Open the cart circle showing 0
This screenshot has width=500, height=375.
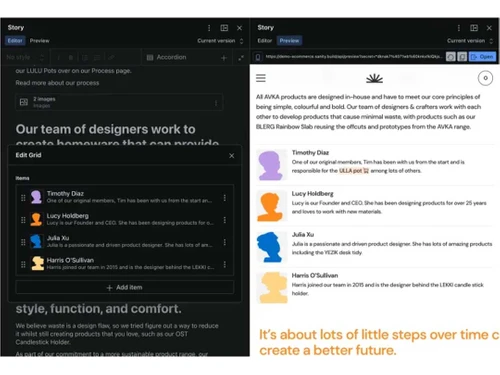click(485, 78)
